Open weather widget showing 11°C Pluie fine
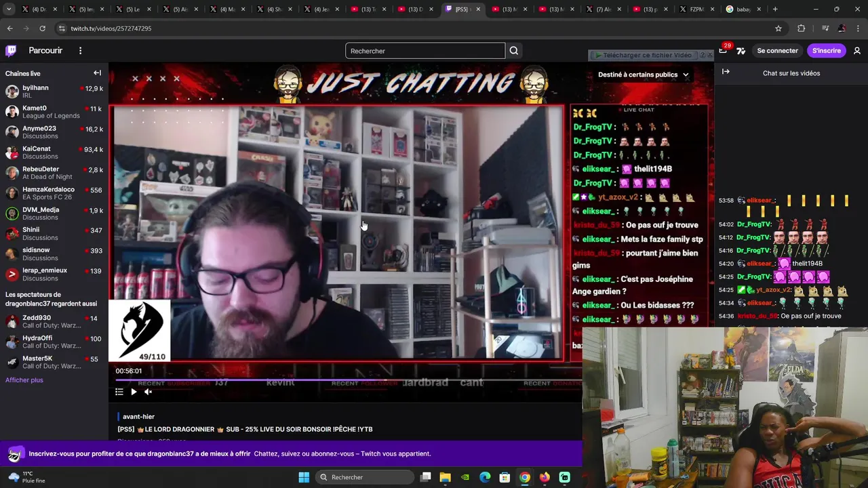The height and width of the screenshot is (488, 868). pyautogui.click(x=26, y=477)
